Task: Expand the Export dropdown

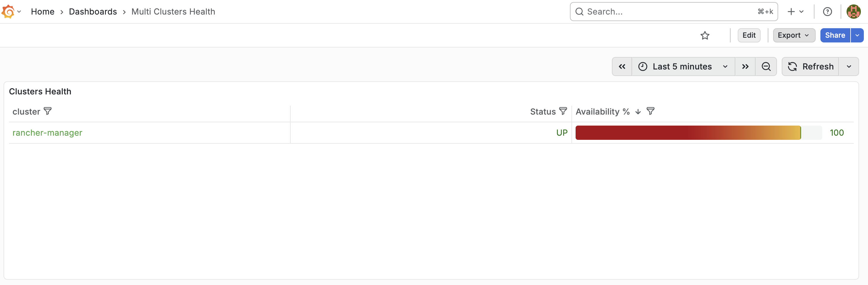Action: click(x=794, y=35)
